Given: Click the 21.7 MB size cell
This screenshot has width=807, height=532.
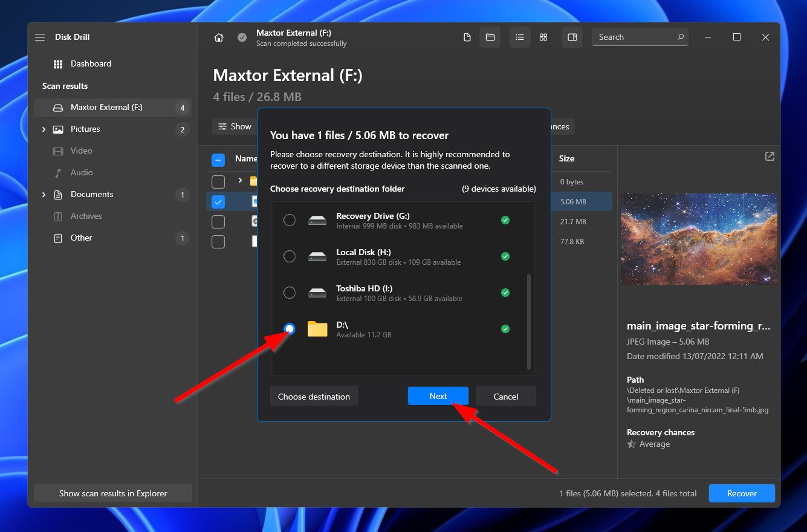Looking at the screenshot, I should [572, 222].
